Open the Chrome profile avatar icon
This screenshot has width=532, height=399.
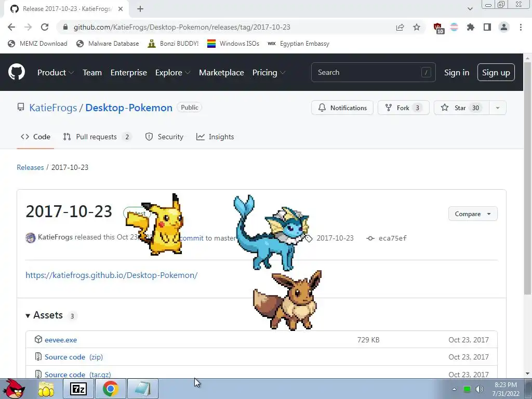504,27
